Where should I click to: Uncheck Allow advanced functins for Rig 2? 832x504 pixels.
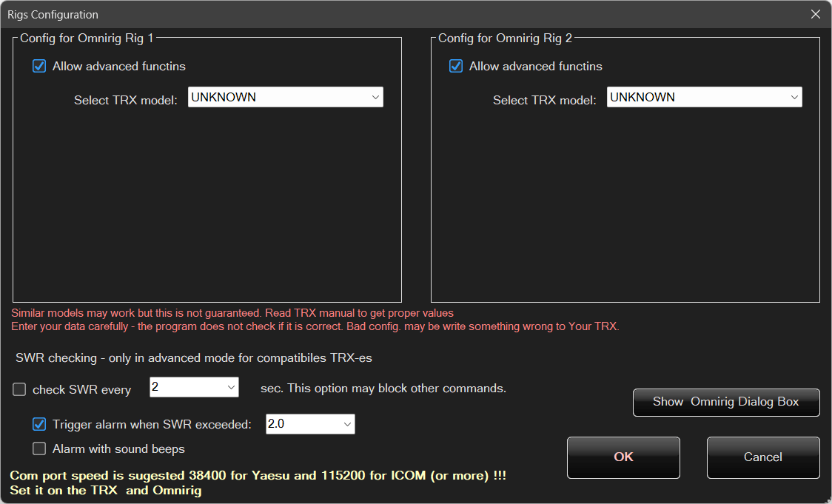(x=456, y=67)
